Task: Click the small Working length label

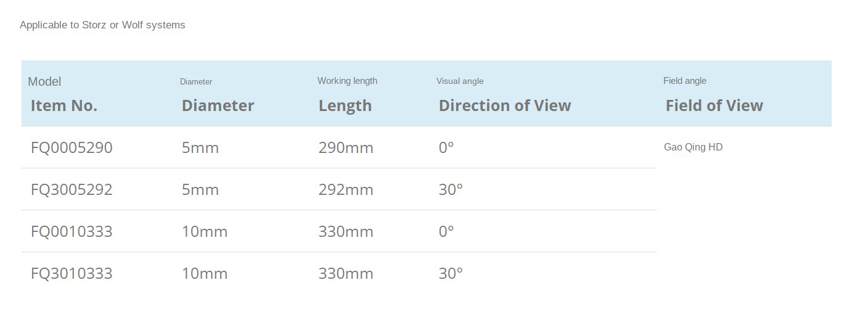Action: coord(347,81)
